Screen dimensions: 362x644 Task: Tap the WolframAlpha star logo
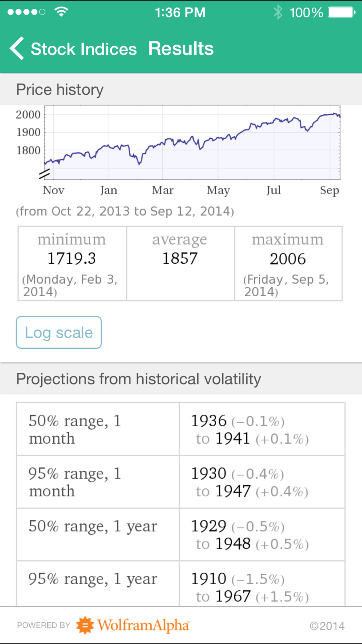coord(85,625)
